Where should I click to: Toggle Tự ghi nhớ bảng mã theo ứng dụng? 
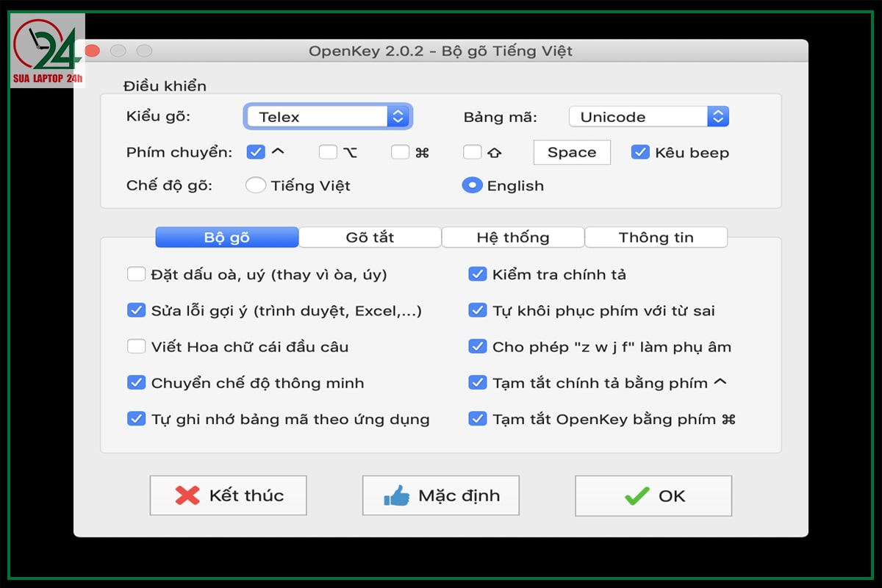click(x=136, y=418)
